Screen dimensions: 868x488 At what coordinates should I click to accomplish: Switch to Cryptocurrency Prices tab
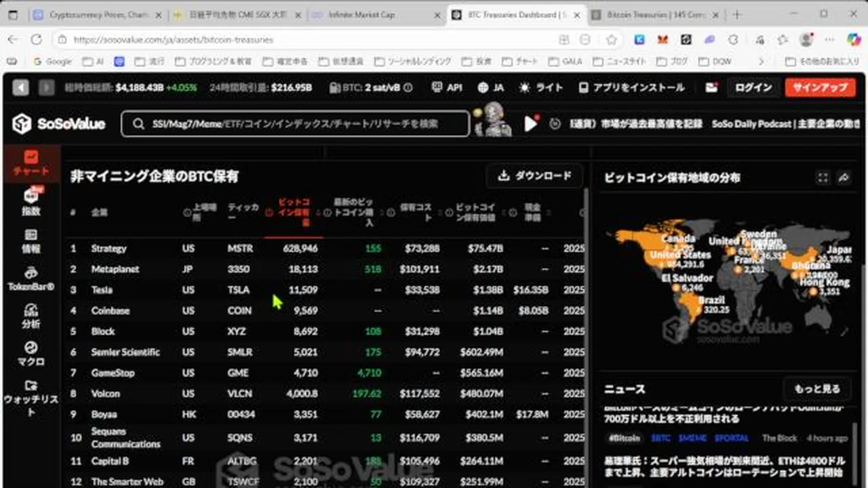tap(98, 14)
